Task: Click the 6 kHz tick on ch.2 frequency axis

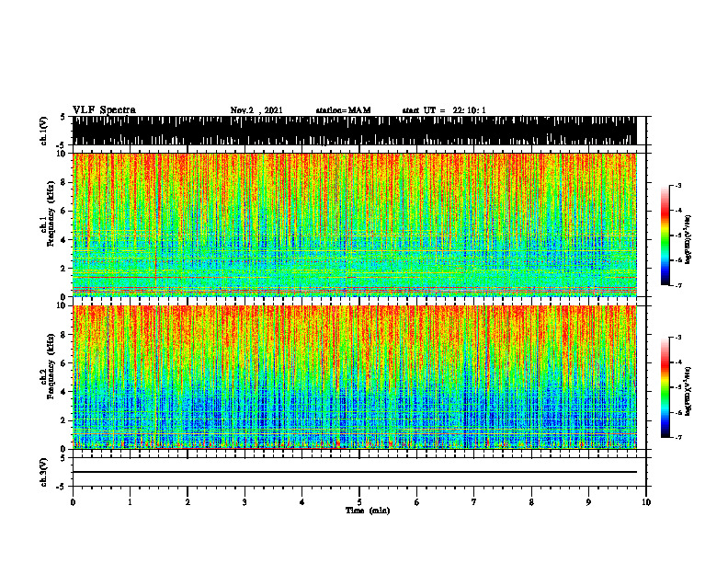Action: click(x=63, y=363)
